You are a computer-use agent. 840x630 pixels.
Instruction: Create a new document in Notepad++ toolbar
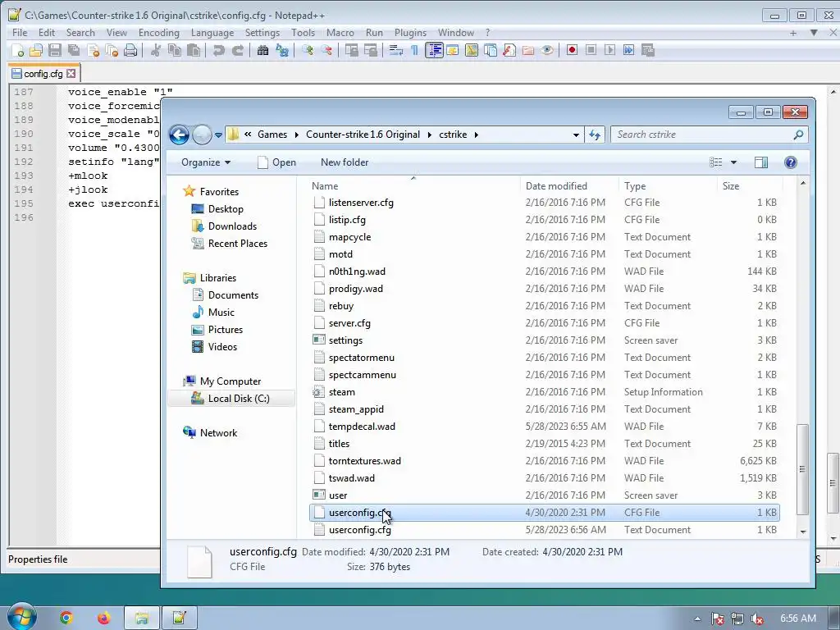coord(18,50)
